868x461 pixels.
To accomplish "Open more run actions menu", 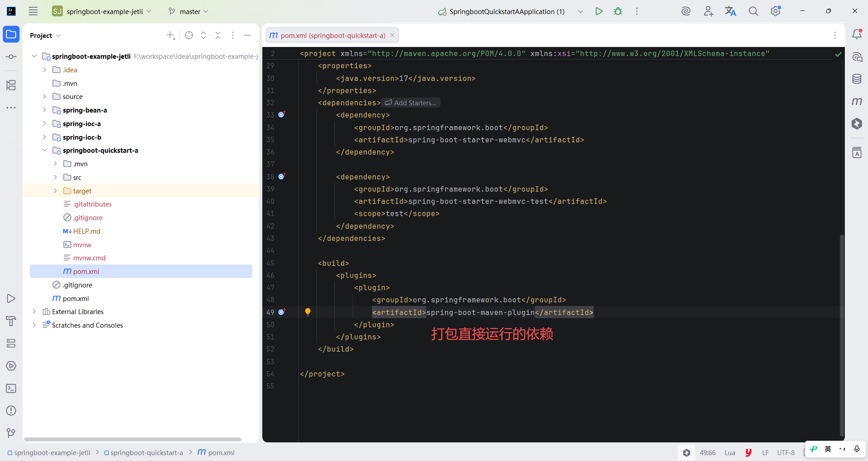I will pos(637,11).
